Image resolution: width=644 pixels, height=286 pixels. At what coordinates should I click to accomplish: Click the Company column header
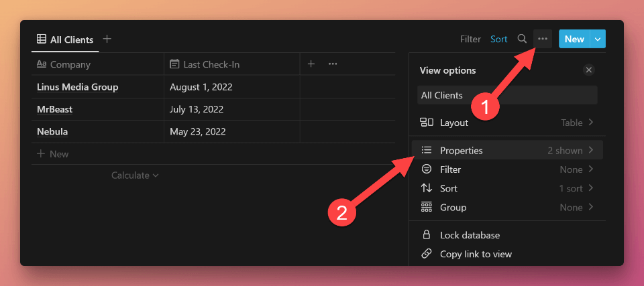(98, 64)
